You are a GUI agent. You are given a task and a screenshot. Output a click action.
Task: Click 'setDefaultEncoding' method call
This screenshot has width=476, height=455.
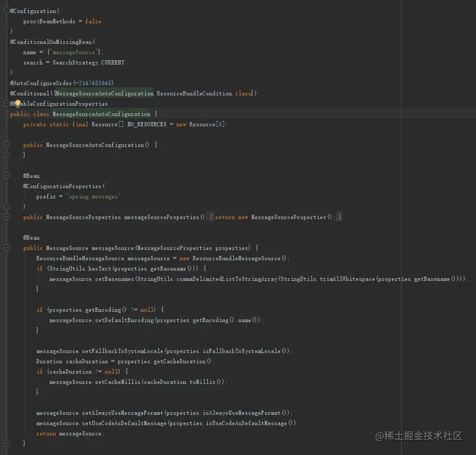point(124,321)
